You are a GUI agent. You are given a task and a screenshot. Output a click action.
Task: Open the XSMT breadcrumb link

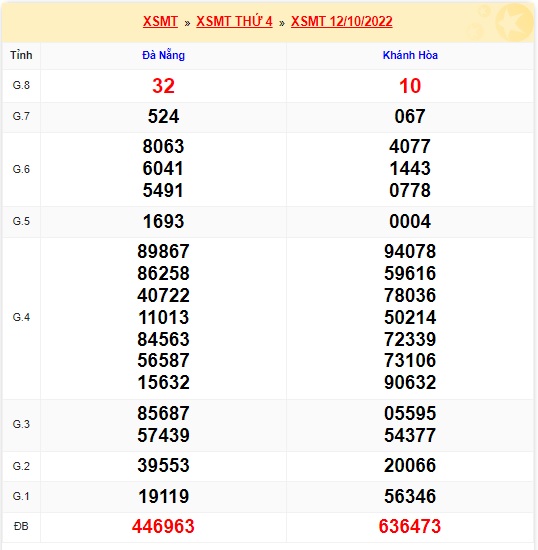point(160,21)
